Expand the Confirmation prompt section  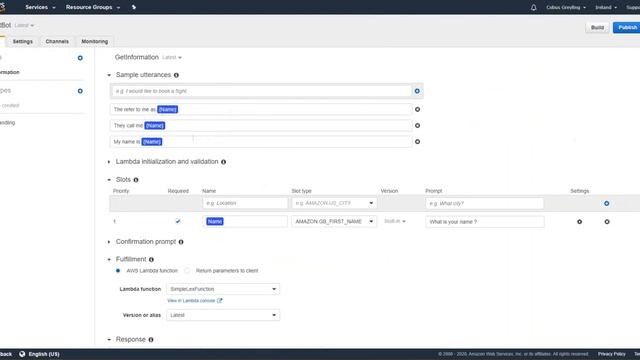tap(109, 242)
